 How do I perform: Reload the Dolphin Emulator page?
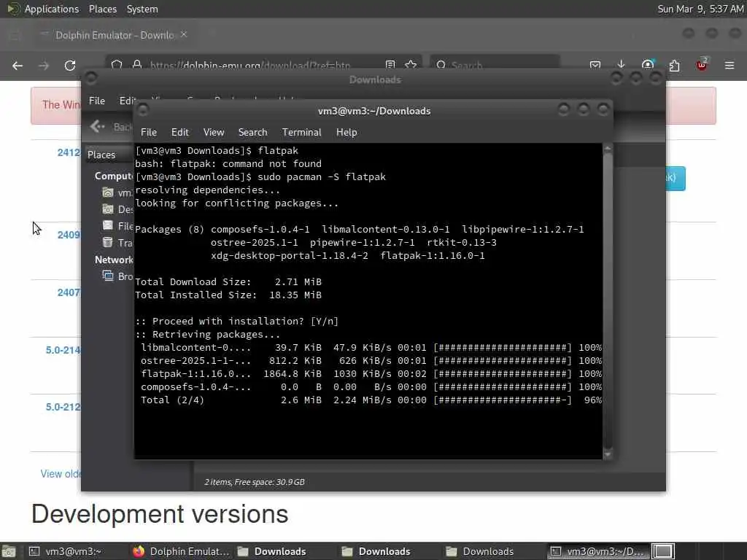(70, 66)
